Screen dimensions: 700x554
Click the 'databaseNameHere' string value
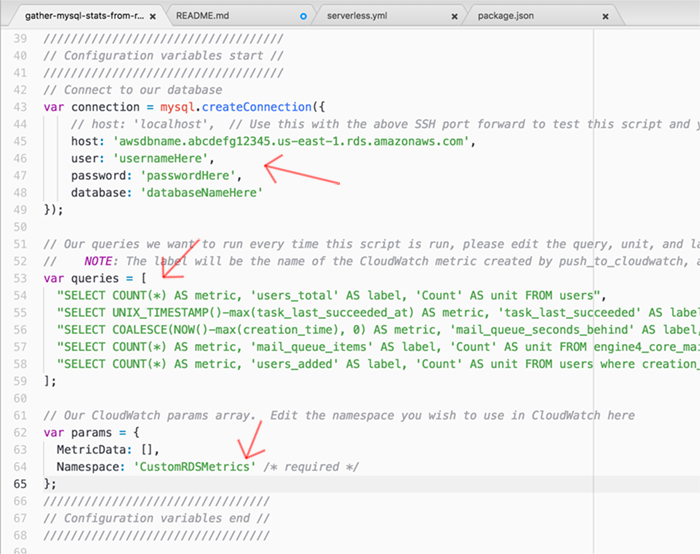202,193
